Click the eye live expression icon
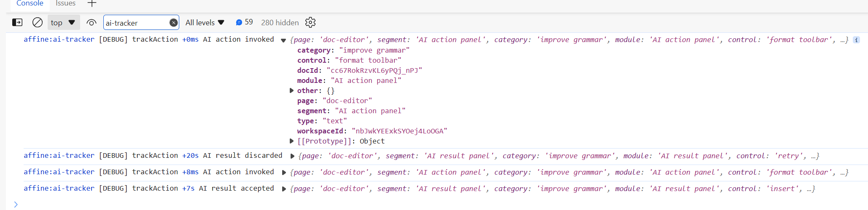 point(91,22)
